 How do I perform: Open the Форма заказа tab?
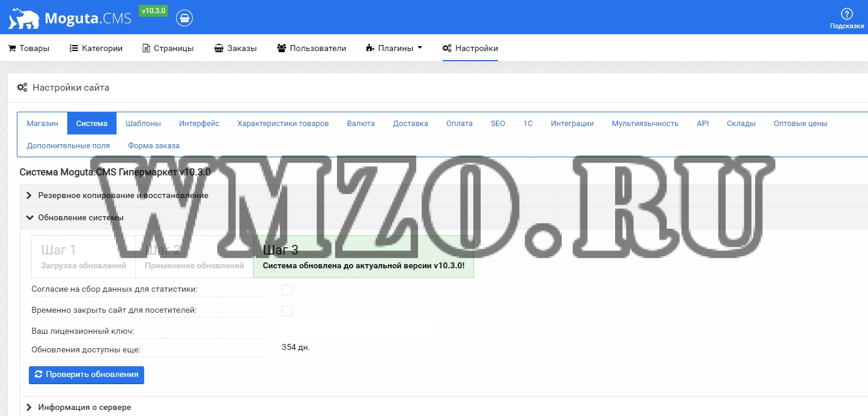tap(154, 145)
